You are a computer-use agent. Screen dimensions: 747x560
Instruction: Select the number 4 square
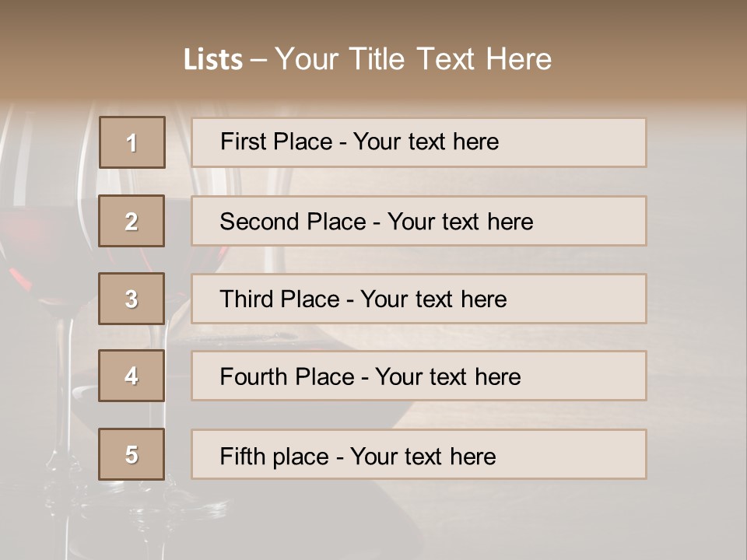point(132,376)
